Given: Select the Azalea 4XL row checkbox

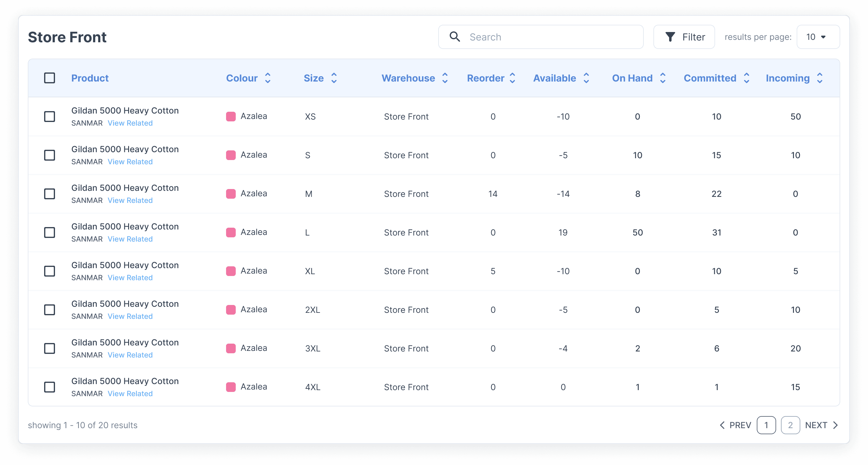Looking at the screenshot, I should tap(50, 387).
